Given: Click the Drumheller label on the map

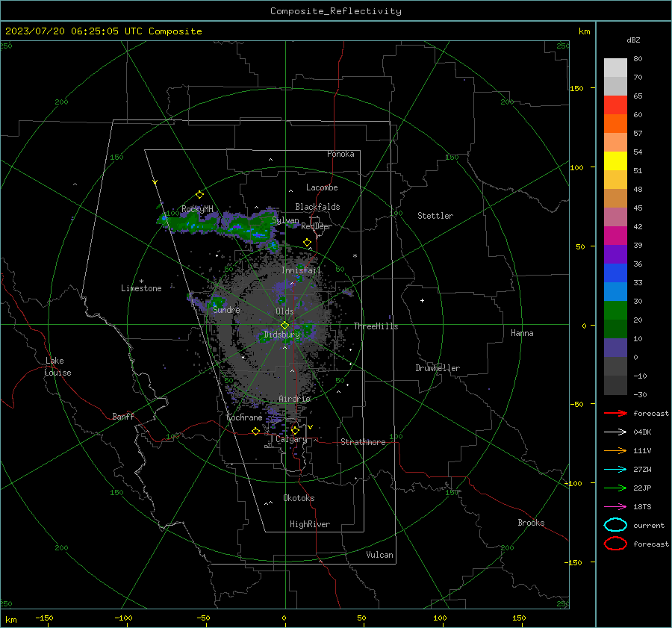Looking at the screenshot, I should tap(438, 368).
